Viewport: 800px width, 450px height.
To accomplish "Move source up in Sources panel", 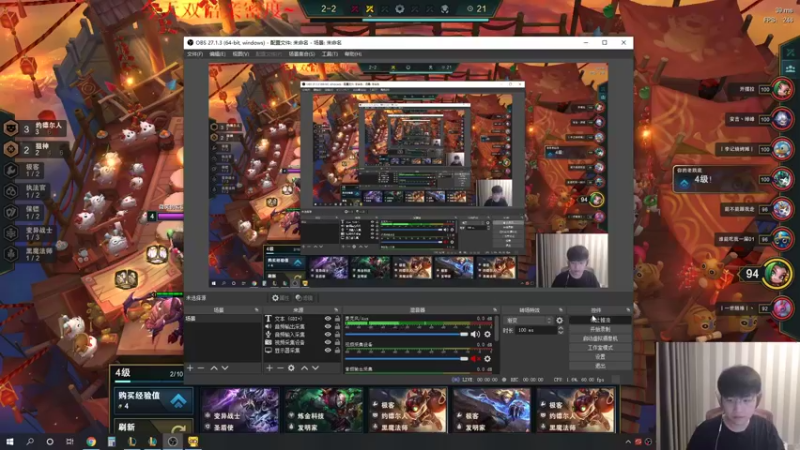I will coord(305,368).
